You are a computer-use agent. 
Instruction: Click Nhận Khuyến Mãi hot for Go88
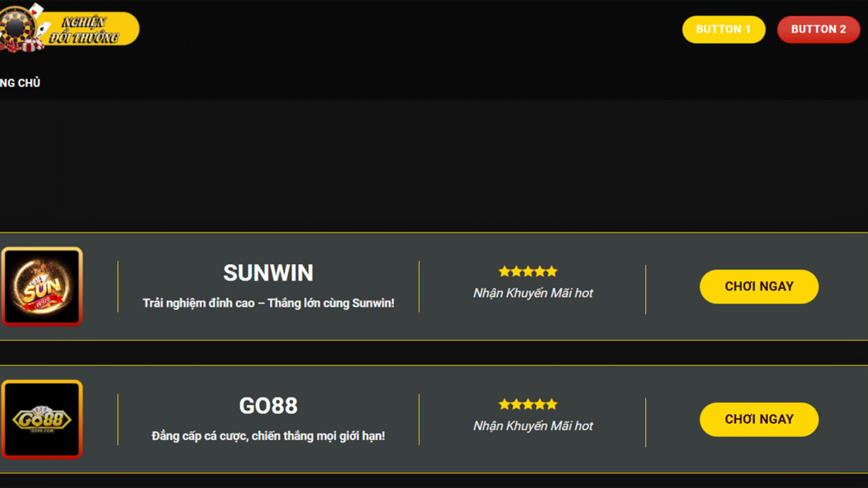click(x=533, y=426)
